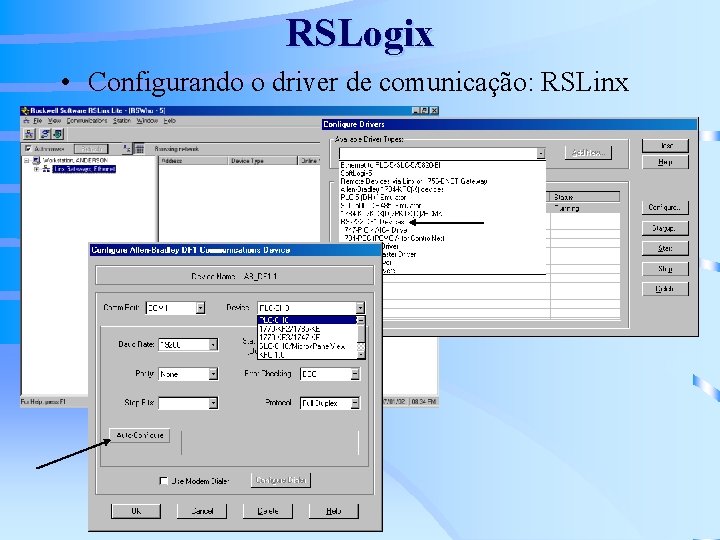
Task: Click the RSWho network browse toolbar icon
Action: 29,134
